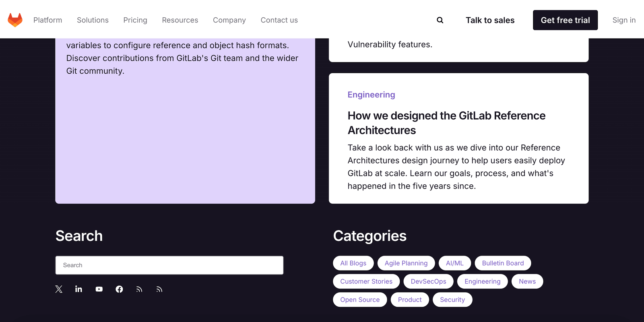
Task: Click the LinkedIn social icon
Action: click(79, 289)
